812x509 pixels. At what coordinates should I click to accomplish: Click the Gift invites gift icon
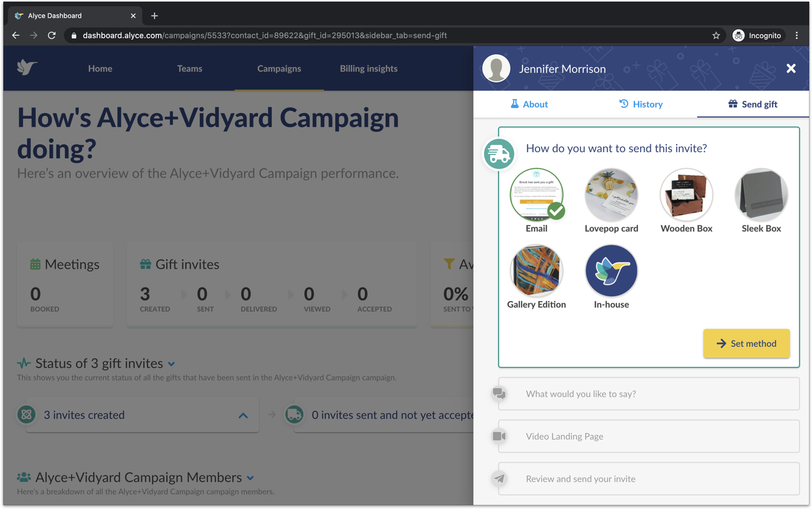tap(145, 264)
